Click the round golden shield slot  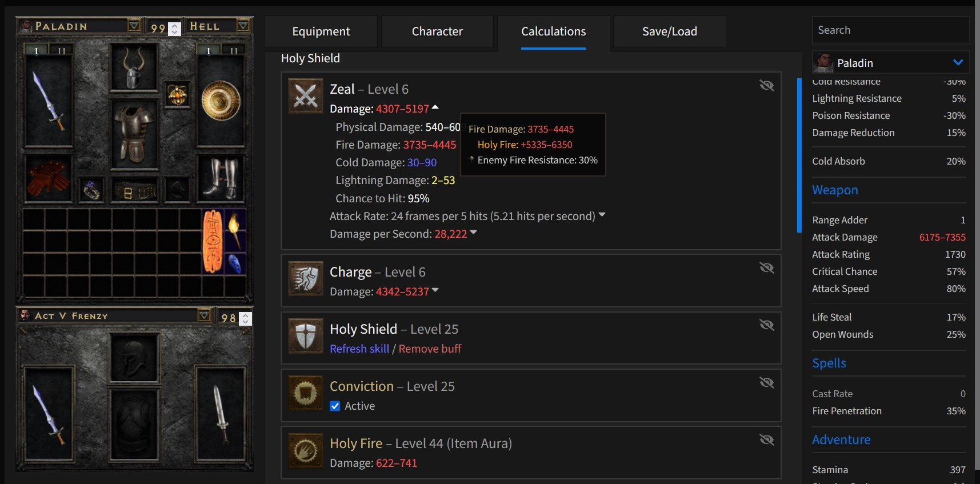[221, 102]
